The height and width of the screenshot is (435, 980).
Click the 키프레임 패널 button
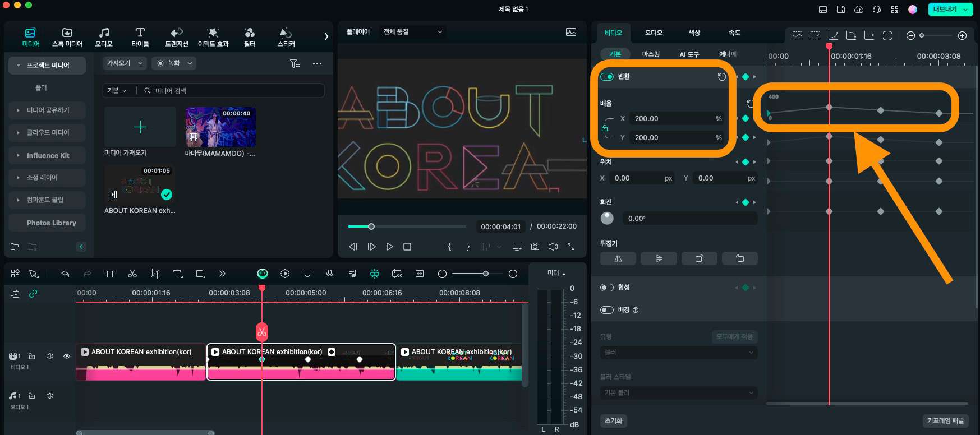pyautogui.click(x=945, y=420)
